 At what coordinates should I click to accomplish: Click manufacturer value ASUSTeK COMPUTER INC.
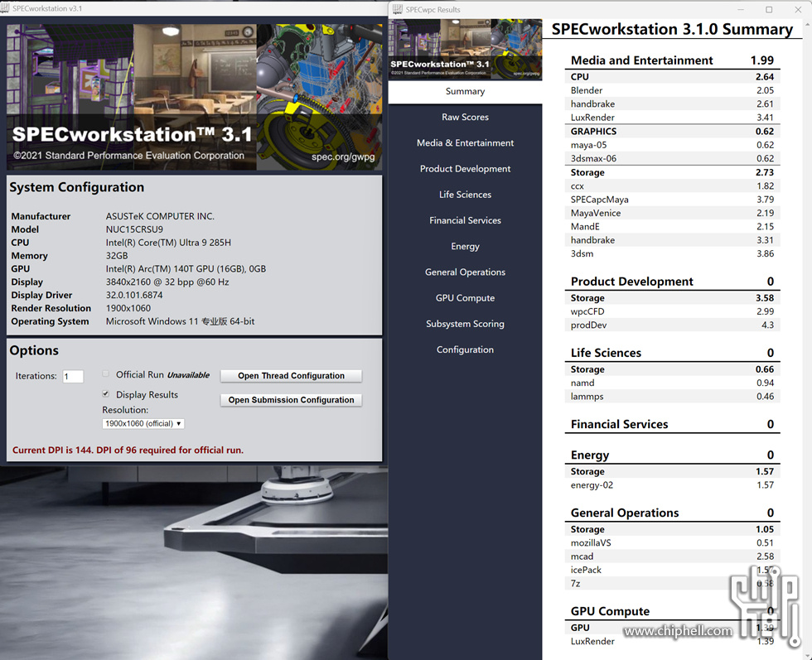click(160, 216)
